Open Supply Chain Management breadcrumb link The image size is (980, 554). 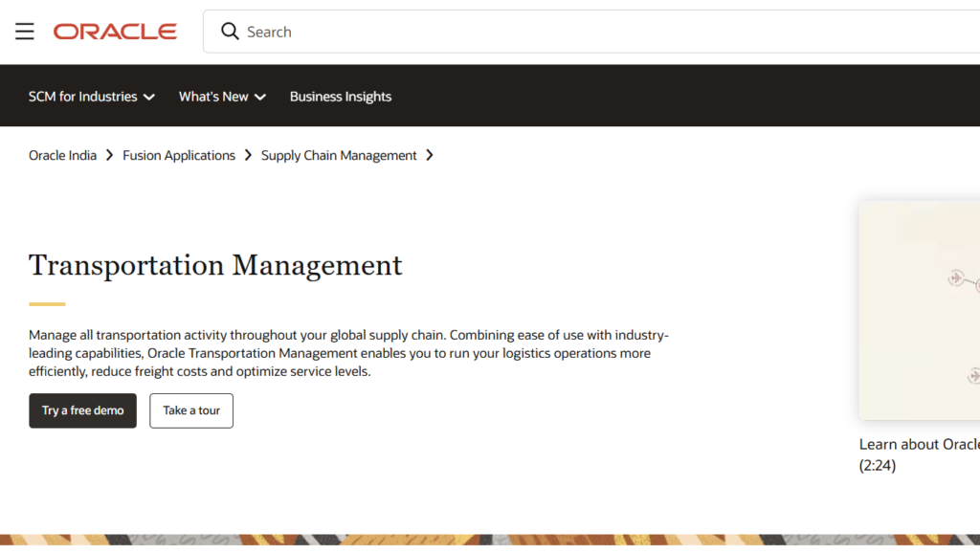339,155
